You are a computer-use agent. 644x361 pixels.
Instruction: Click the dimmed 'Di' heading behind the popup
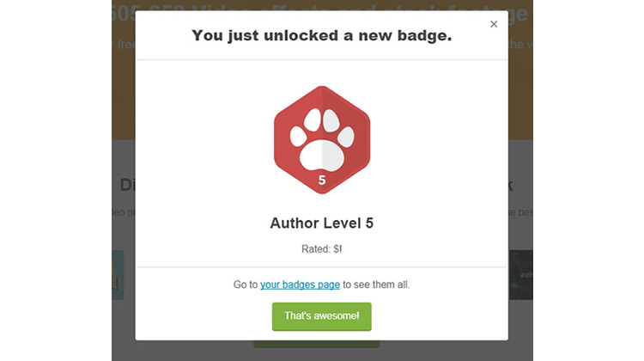click(125, 184)
